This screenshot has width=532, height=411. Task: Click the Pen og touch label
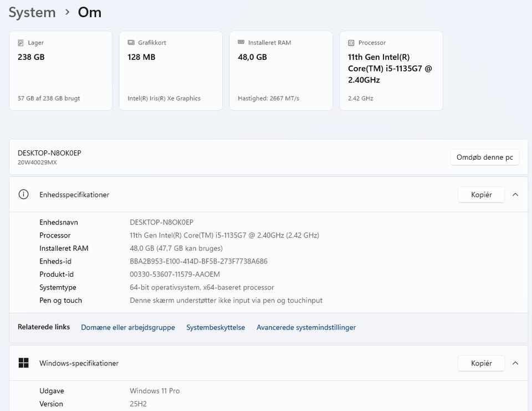point(61,300)
